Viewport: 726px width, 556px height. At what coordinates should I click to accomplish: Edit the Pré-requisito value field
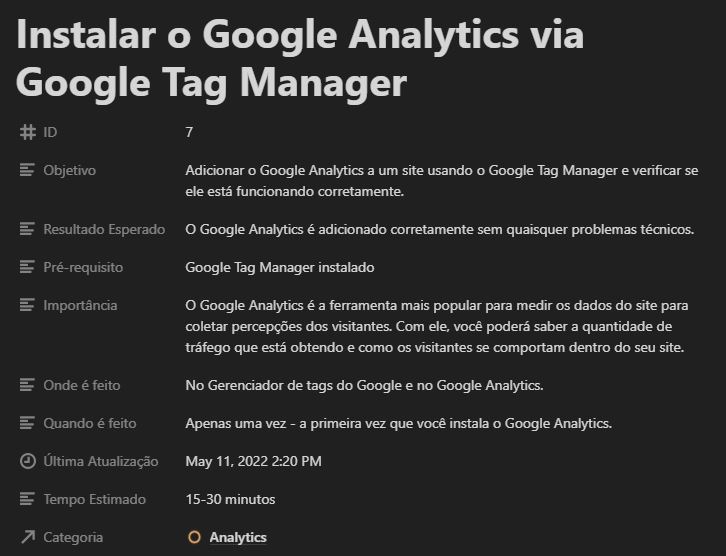(x=279, y=267)
